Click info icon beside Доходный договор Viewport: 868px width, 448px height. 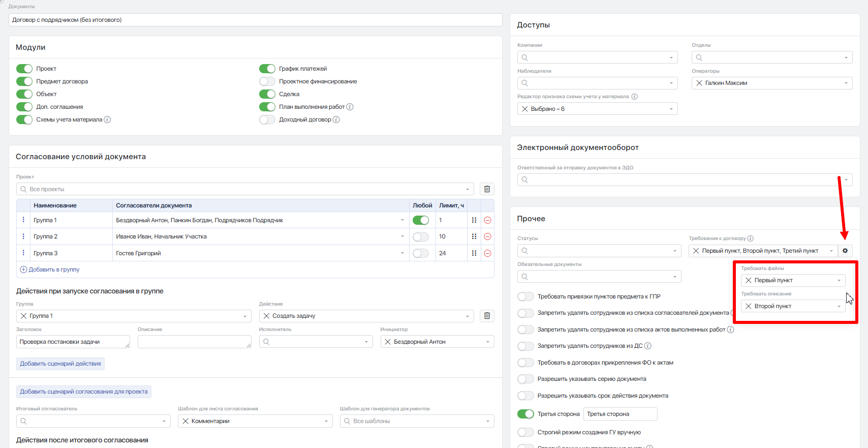(336, 120)
